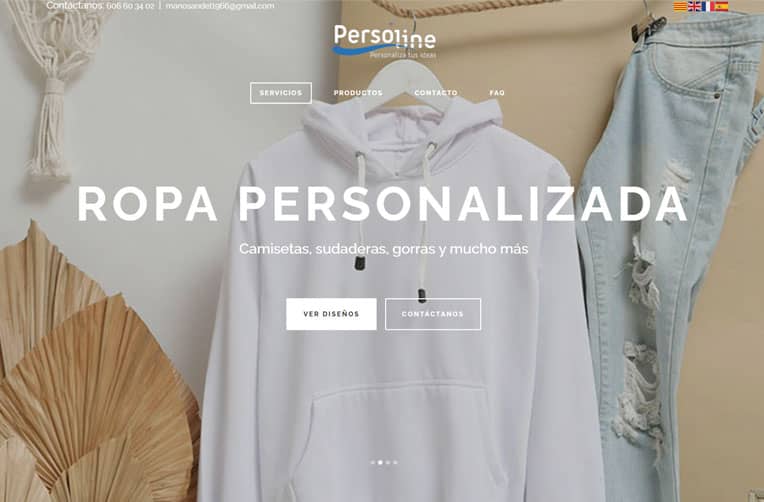This screenshot has height=502, width=764.
Task: Switch language using the Catalan flag
Action: click(x=680, y=6)
